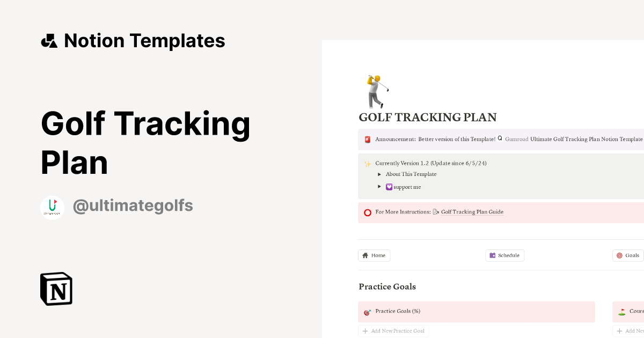
Task: Click the purple calendar icon on the Schedule button
Action: [492, 255]
